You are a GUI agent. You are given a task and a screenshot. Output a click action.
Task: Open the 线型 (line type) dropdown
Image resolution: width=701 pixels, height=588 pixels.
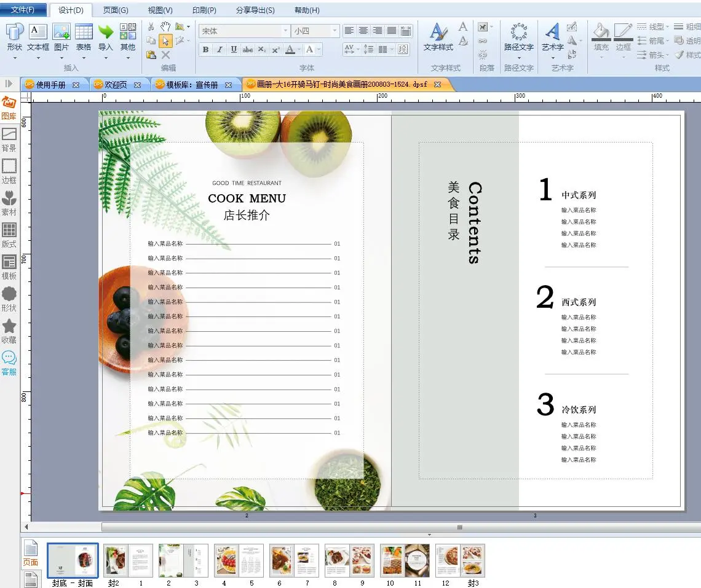coord(652,27)
